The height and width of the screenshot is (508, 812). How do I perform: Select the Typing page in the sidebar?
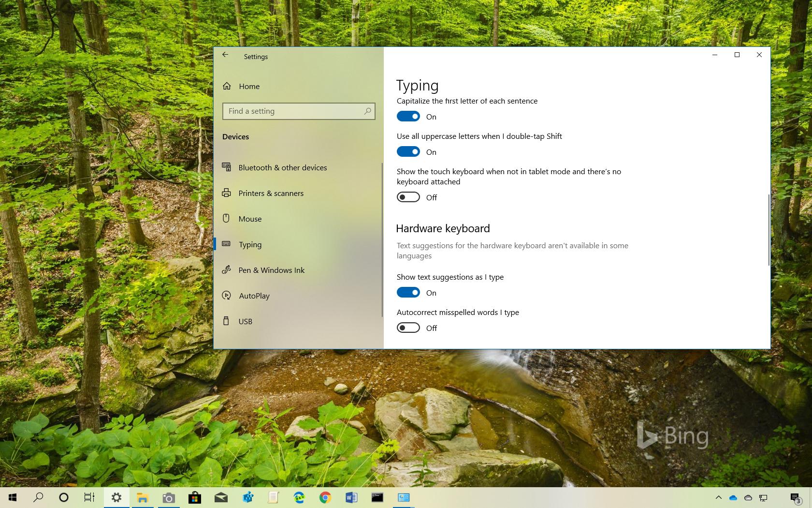250,244
